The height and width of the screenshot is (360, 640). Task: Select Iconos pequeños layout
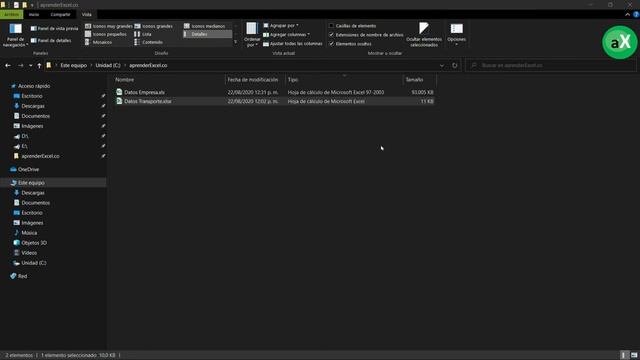point(106,34)
